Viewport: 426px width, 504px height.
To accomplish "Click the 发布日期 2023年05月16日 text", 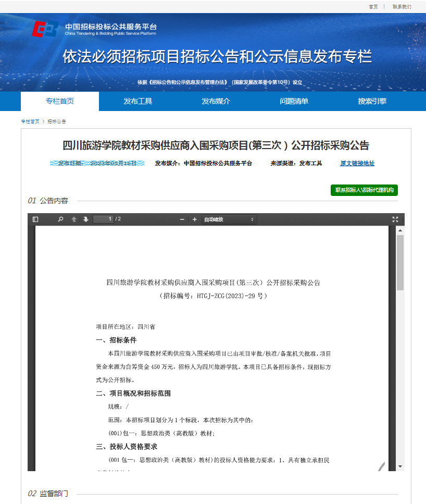I will 97,163.
